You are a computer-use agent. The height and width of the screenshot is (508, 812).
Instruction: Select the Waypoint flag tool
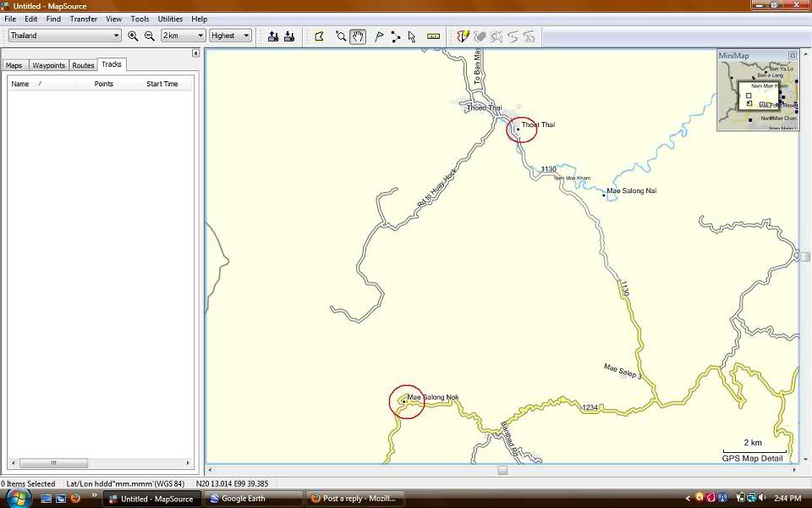378,36
